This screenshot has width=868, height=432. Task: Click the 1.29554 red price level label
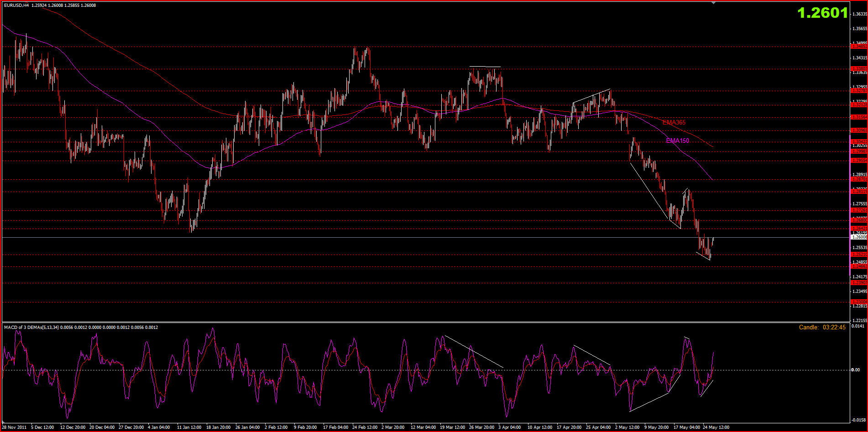point(859,161)
